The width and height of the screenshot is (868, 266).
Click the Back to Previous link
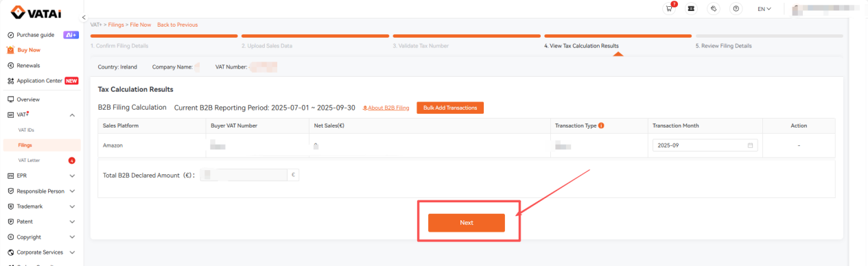tap(177, 25)
